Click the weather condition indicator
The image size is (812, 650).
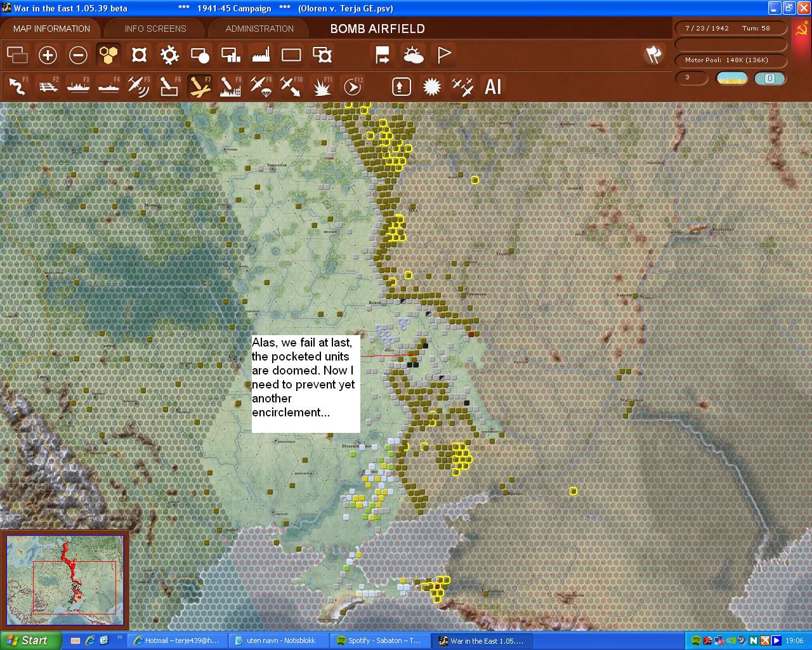tap(731, 78)
